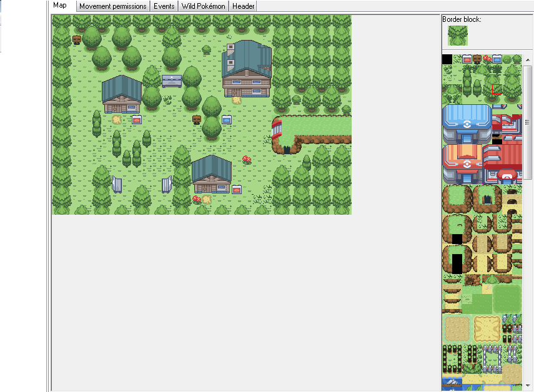Switch to the Header tab
The image size is (534, 392).
click(x=243, y=6)
